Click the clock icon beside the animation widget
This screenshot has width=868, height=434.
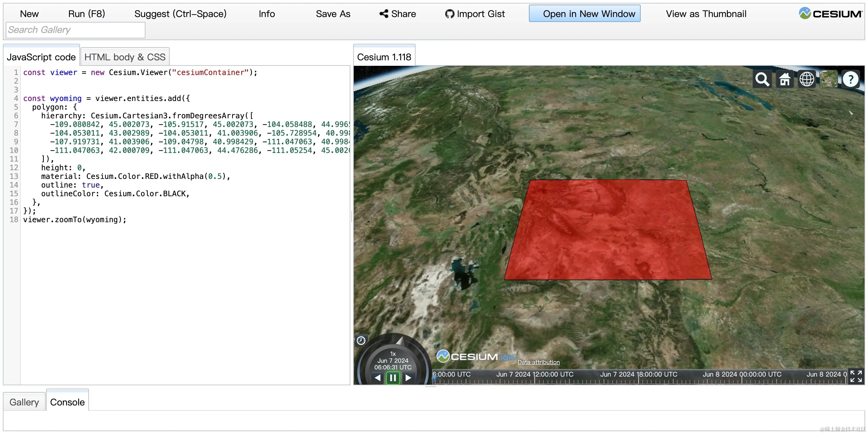point(361,340)
